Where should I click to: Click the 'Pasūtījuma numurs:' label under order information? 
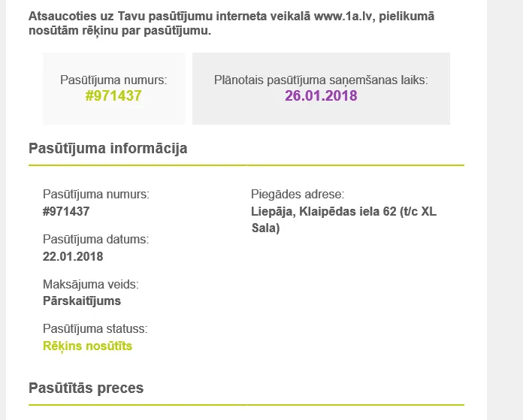point(96,194)
